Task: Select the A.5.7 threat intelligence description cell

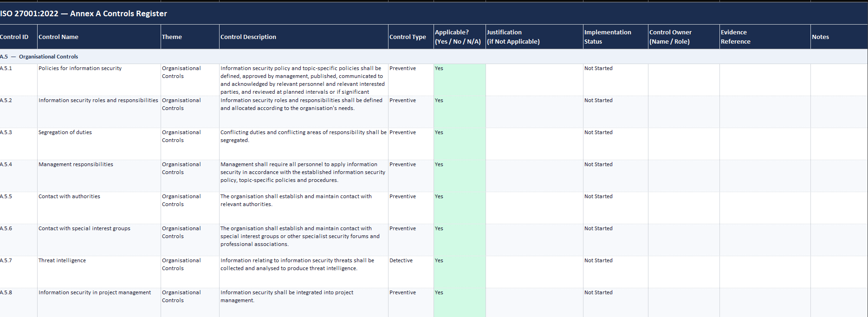Action: coord(304,272)
